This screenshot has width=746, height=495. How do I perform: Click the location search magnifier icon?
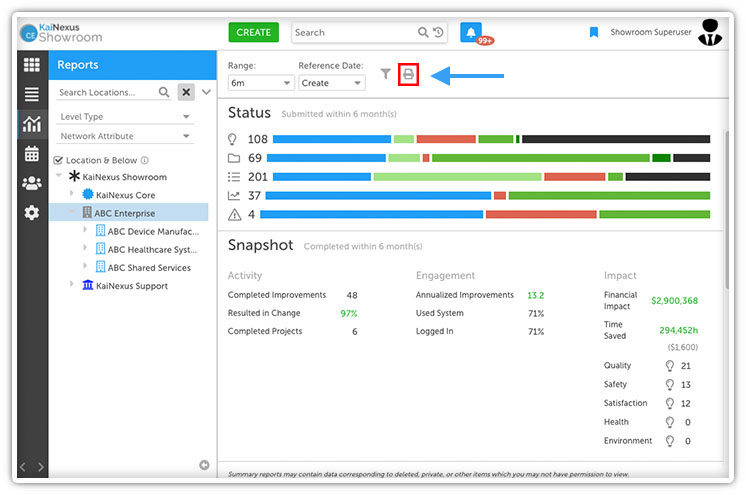(164, 92)
